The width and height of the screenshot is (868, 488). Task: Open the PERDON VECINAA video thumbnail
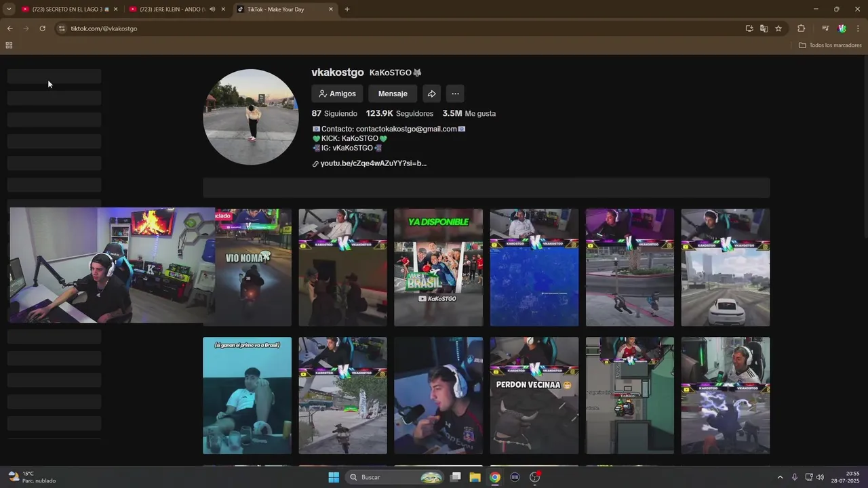[534, 395]
